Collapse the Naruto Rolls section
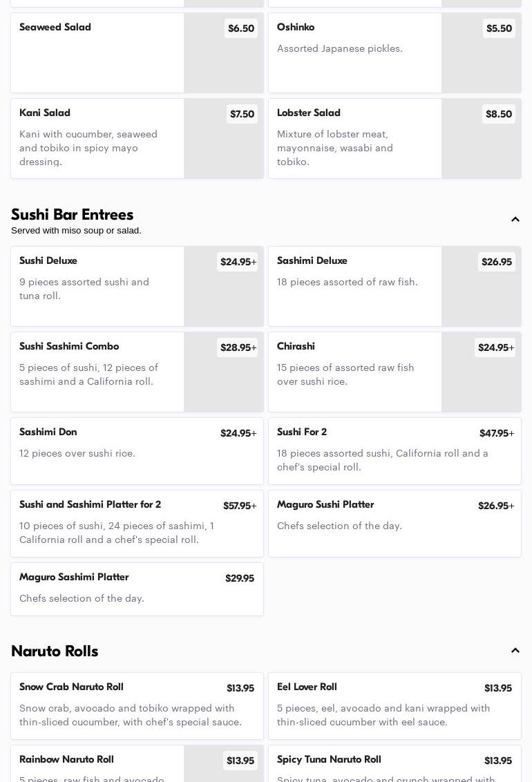The image size is (532, 782). point(515,651)
